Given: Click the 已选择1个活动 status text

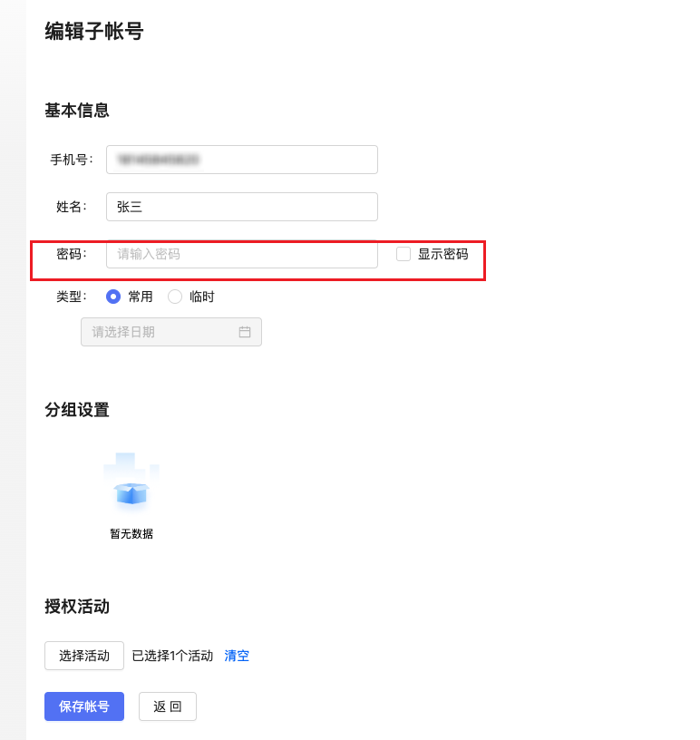Looking at the screenshot, I should pyautogui.click(x=172, y=656).
